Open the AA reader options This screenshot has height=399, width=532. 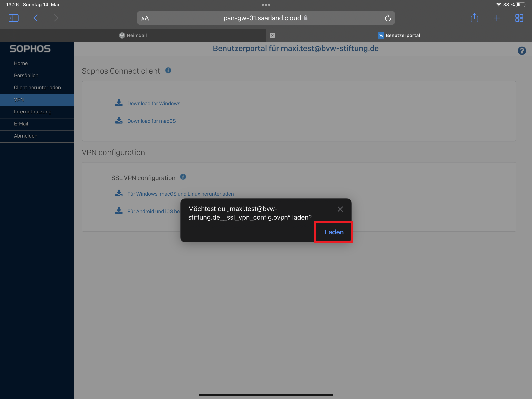[x=145, y=18]
